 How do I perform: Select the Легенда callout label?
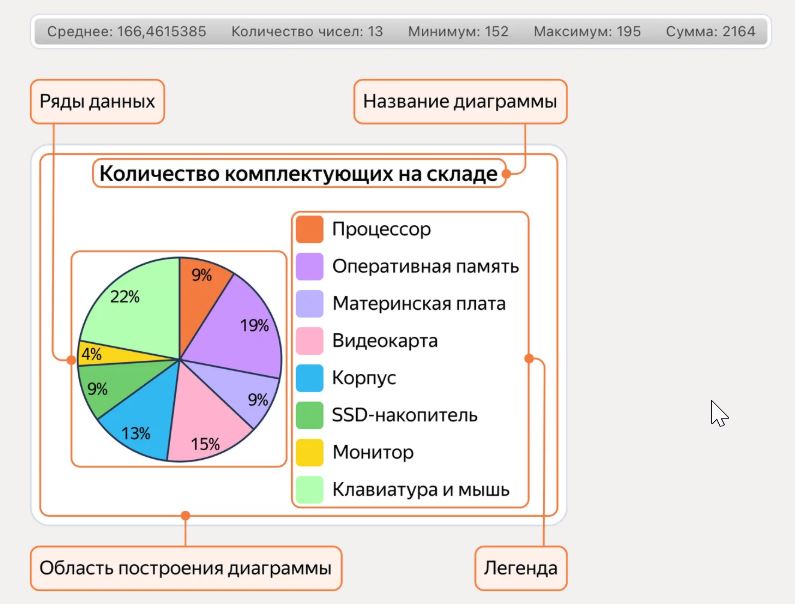click(x=520, y=569)
